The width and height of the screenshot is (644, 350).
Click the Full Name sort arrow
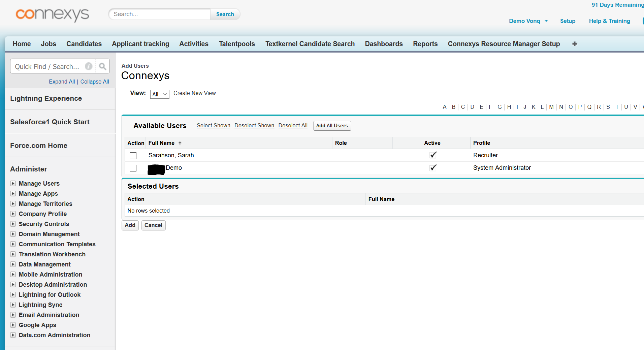pyautogui.click(x=180, y=143)
